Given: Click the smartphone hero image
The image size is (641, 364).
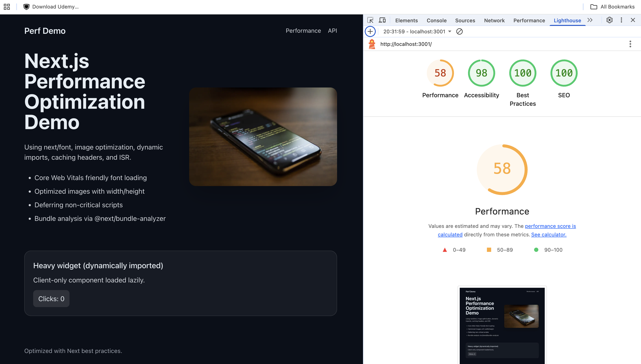Looking at the screenshot, I should tap(263, 137).
